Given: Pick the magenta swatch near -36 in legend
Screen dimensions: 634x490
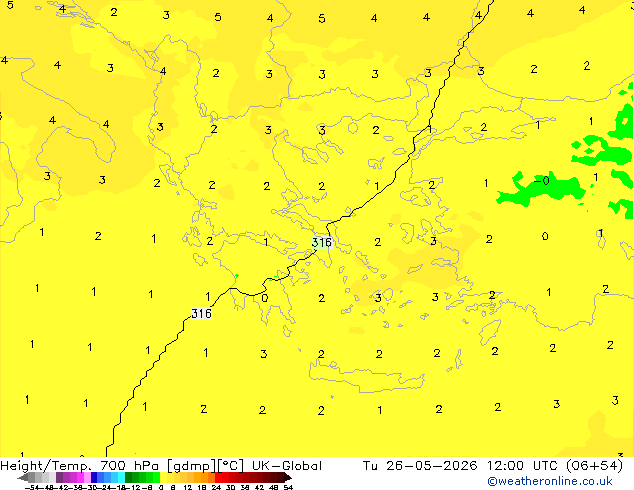Looking at the screenshot, I should (x=80, y=477).
